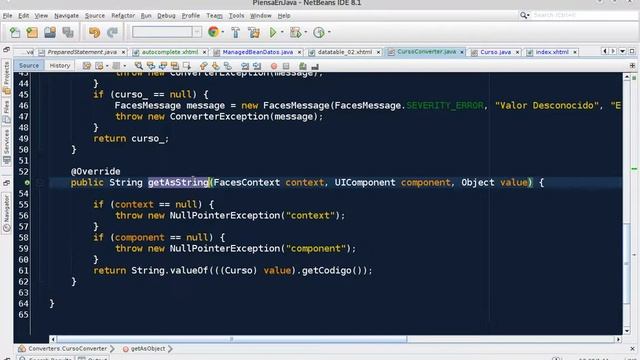This screenshot has height=360, width=640.
Task: Click the Chrome browser selector icon
Action: 213,32
